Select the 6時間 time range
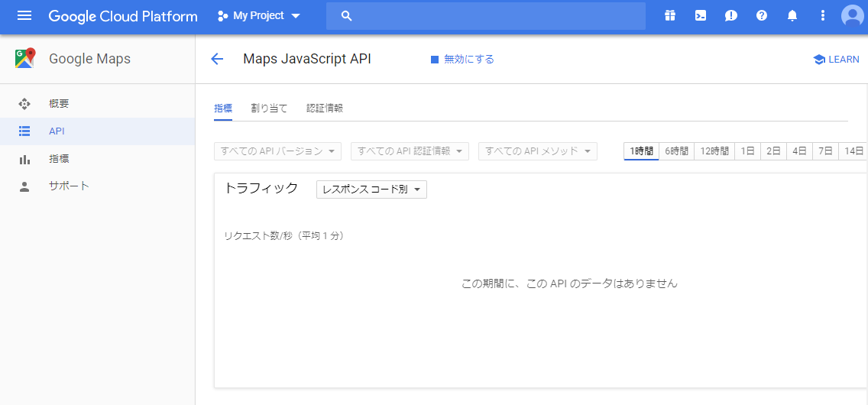The height and width of the screenshot is (405, 868). [676, 151]
